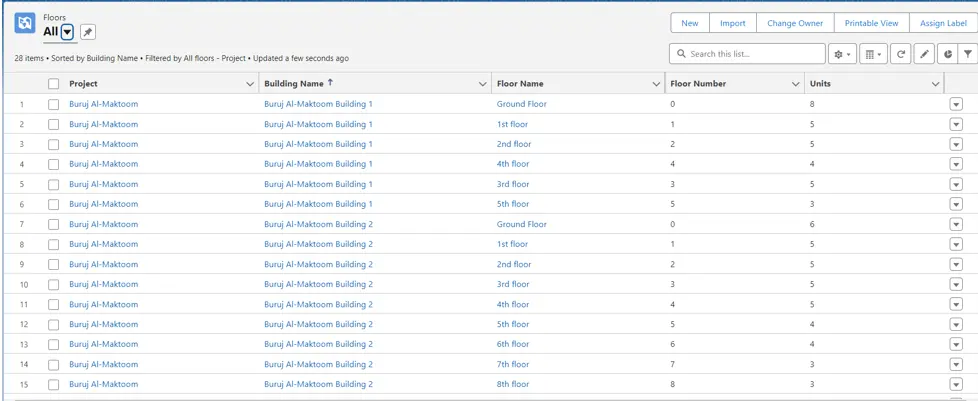Sort by Project column header
The image size is (978, 401).
point(83,84)
